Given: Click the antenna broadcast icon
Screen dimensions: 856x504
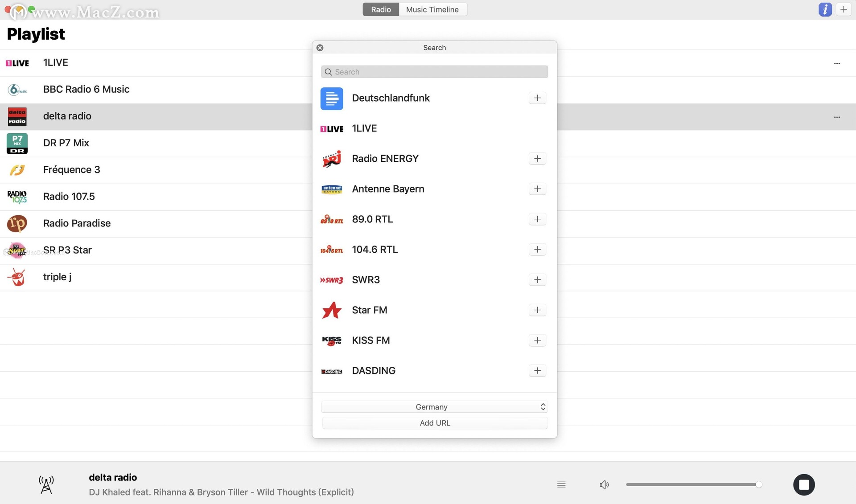Looking at the screenshot, I should [46, 484].
